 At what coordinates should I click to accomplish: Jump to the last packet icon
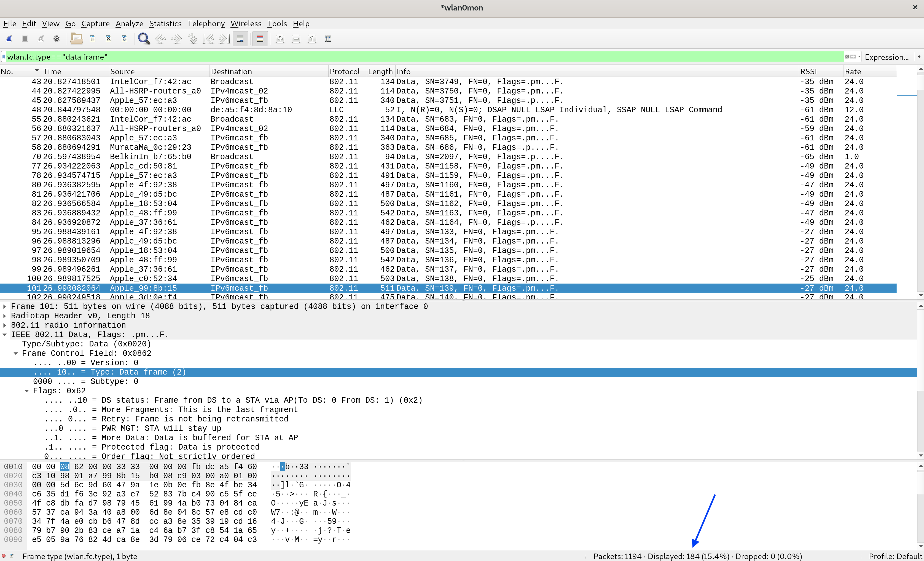[224, 39]
